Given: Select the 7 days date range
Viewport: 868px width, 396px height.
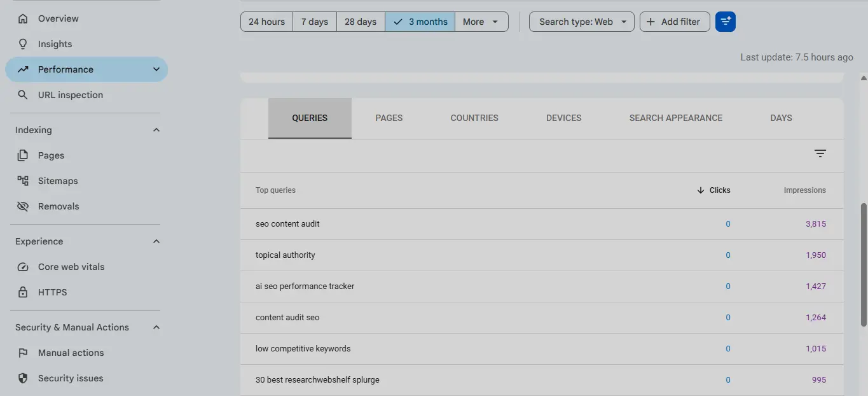Looking at the screenshot, I should 315,22.
